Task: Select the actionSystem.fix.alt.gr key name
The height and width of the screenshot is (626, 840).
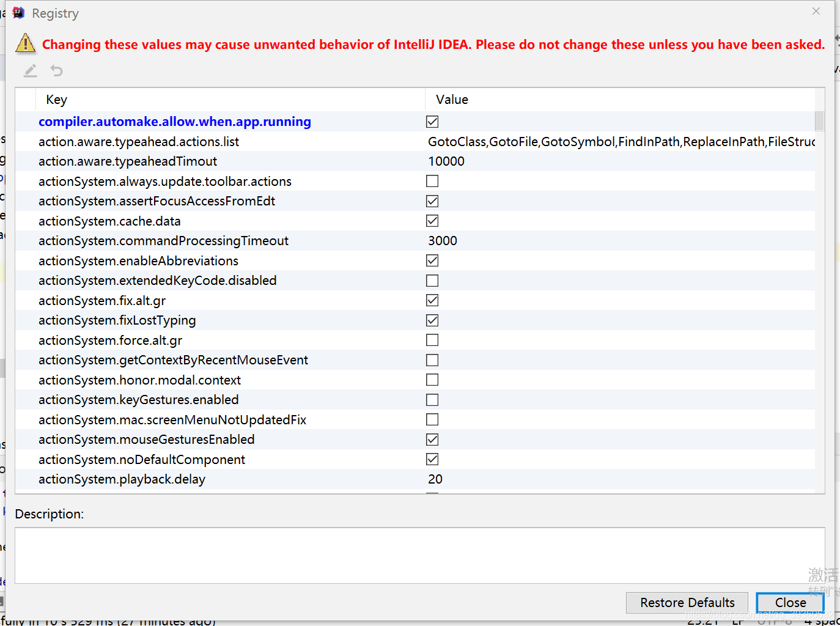Action: [x=102, y=301]
